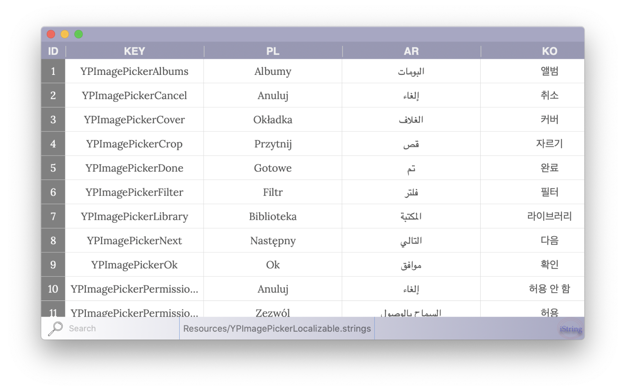Click the red close window button
Viewport: 626px width, 391px height.
(x=51, y=34)
